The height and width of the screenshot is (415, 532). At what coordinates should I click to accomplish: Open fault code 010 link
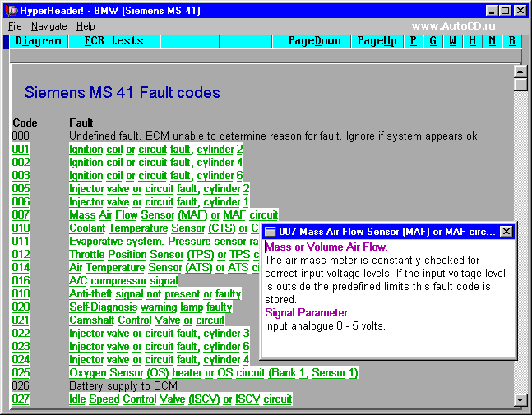click(21, 228)
